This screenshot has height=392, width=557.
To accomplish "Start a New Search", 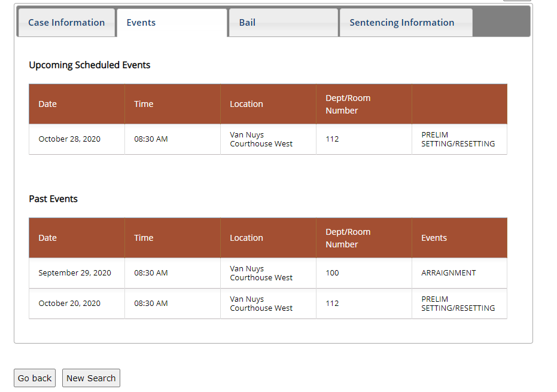I will 91,378.
